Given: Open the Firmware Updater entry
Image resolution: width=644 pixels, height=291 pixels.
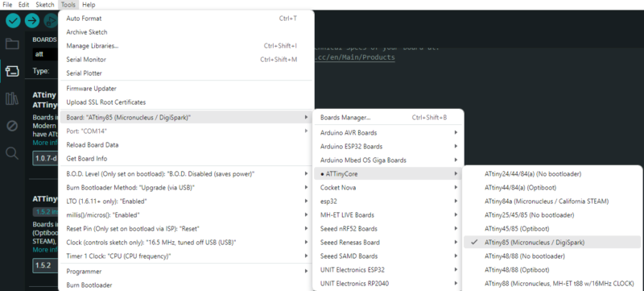Looking at the screenshot, I should (187, 89).
